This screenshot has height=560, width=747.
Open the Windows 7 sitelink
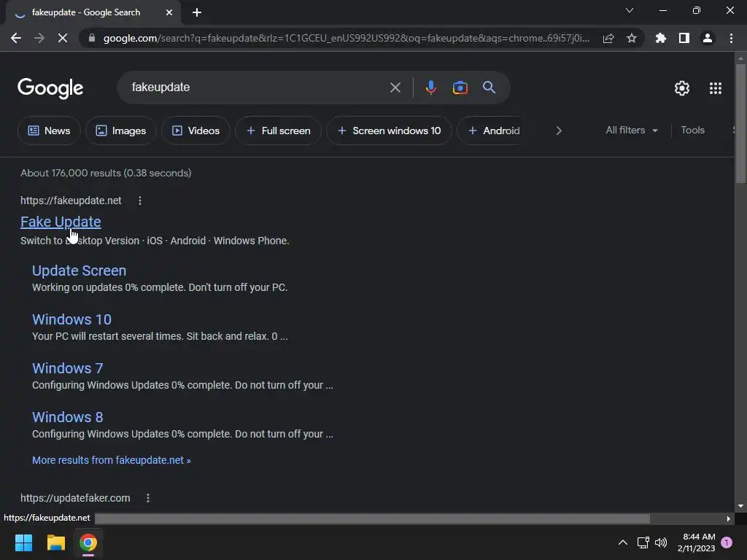click(67, 368)
